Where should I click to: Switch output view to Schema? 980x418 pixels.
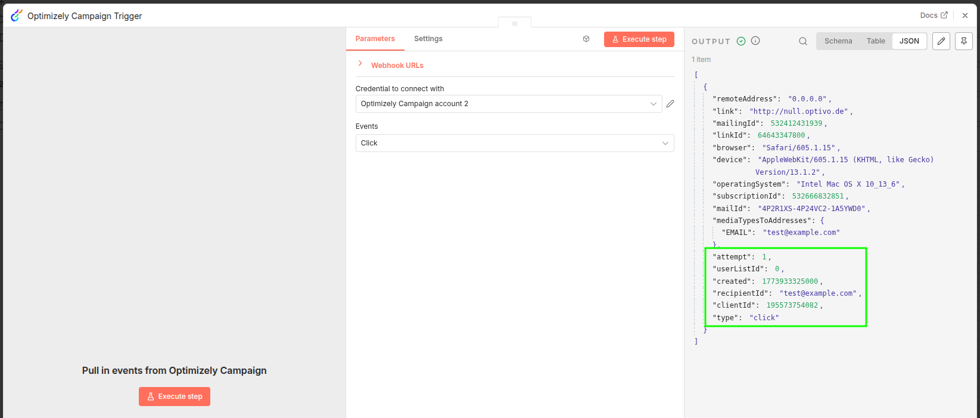(838, 41)
